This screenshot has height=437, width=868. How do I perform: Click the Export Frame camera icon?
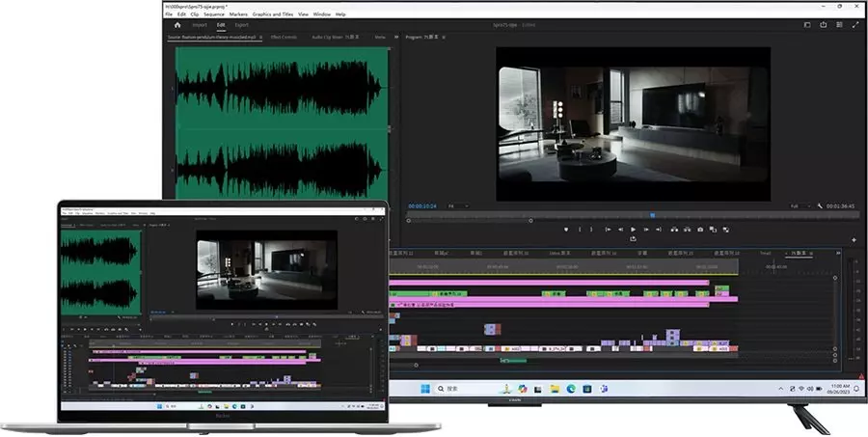[700, 230]
